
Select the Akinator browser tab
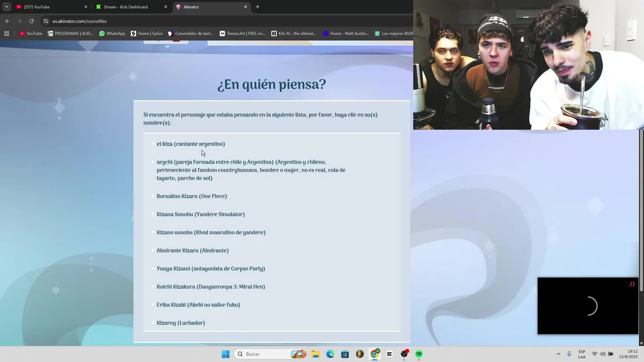click(x=210, y=7)
